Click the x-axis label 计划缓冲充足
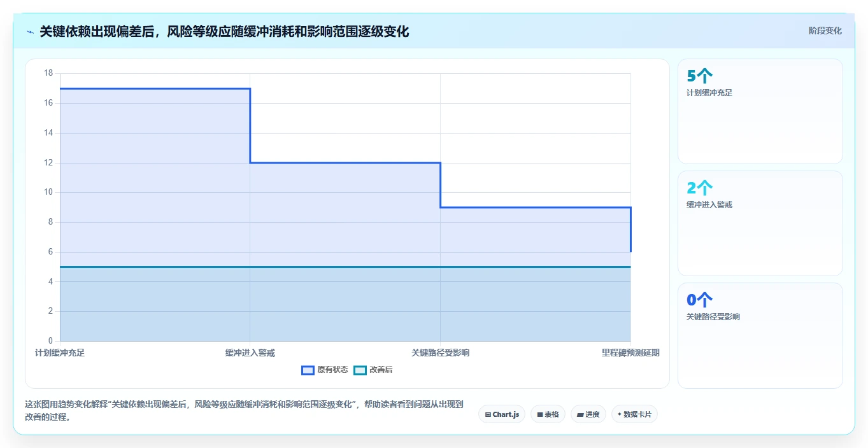868x448 pixels. [60, 353]
